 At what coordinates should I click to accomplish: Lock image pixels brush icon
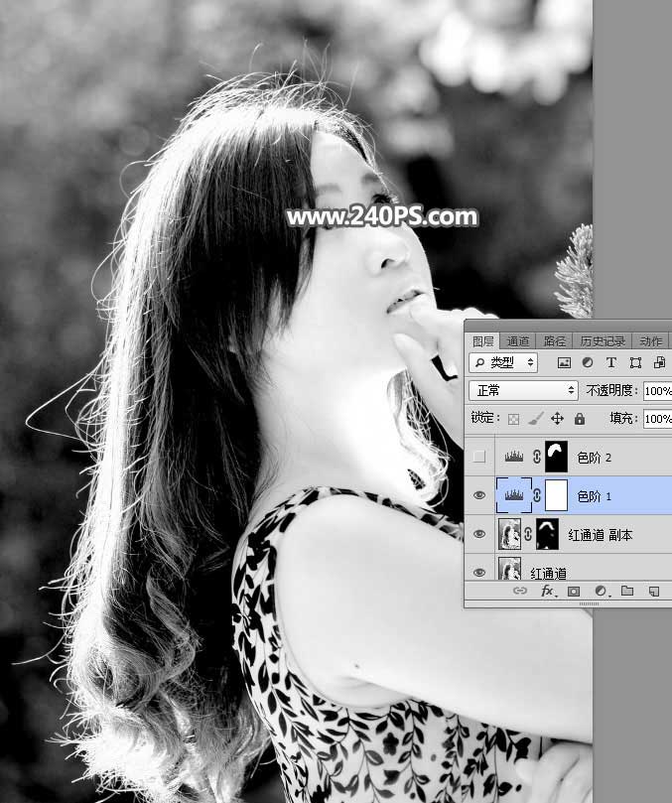coord(535,419)
